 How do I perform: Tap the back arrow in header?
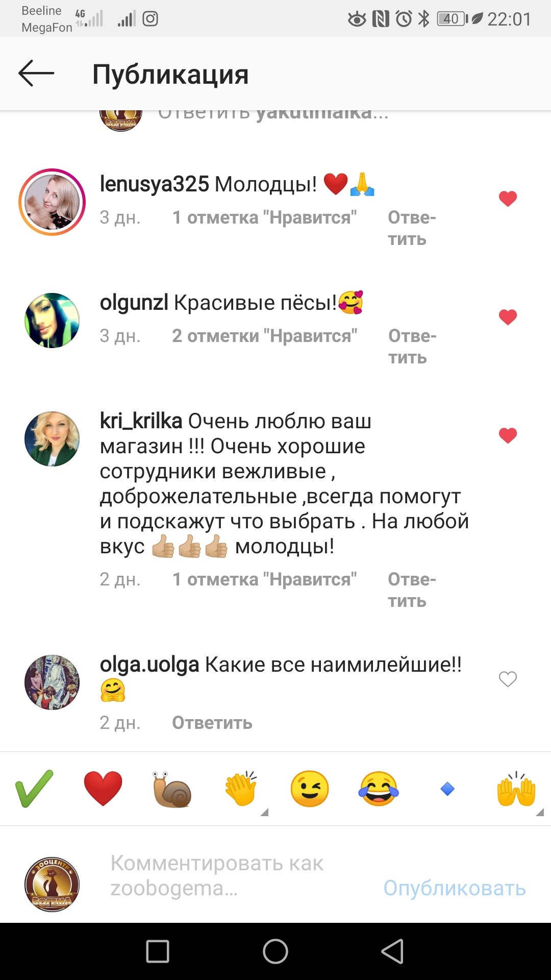click(x=36, y=73)
